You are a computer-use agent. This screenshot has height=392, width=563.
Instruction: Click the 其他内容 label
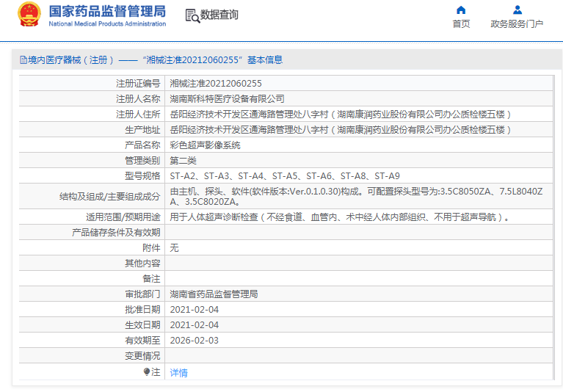[x=142, y=263]
